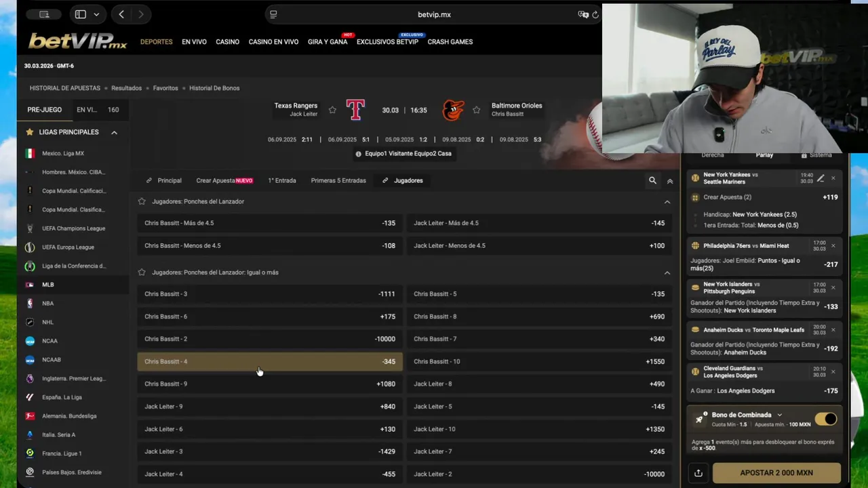The width and height of the screenshot is (868, 488).
Task: Open the Historial de Bonos link
Action: 214,88
